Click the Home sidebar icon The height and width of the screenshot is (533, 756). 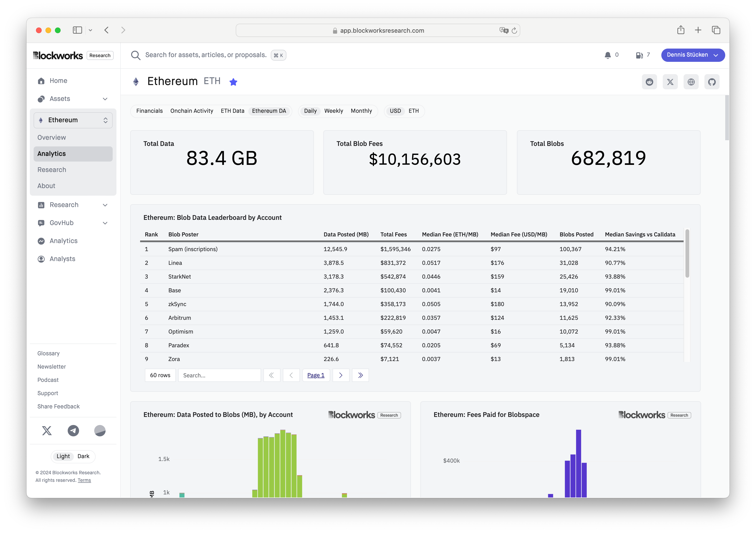point(41,81)
